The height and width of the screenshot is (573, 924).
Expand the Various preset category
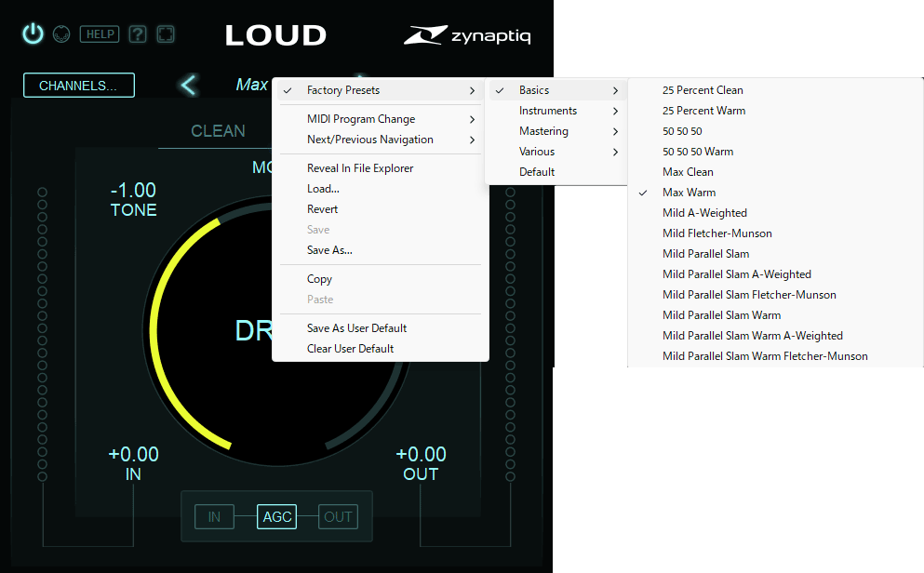pos(556,152)
